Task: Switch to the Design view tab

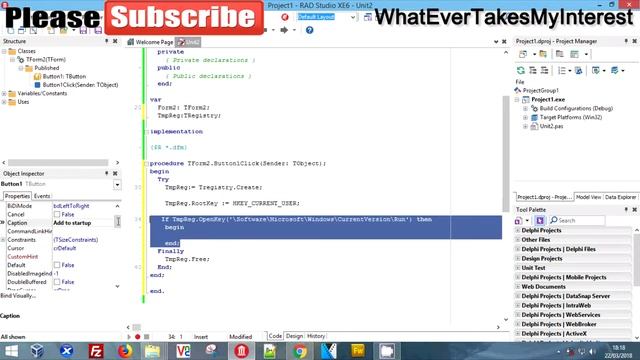Action: (294, 336)
